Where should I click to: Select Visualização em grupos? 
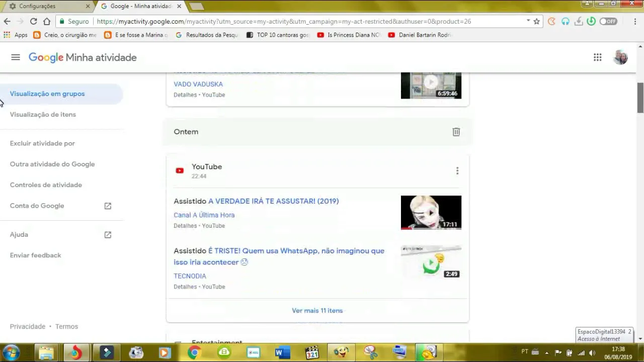[x=61, y=94]
